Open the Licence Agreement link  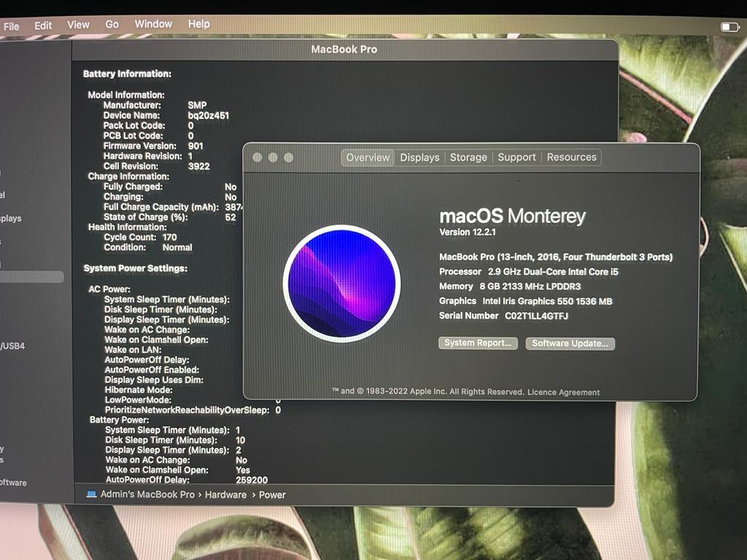564,392
